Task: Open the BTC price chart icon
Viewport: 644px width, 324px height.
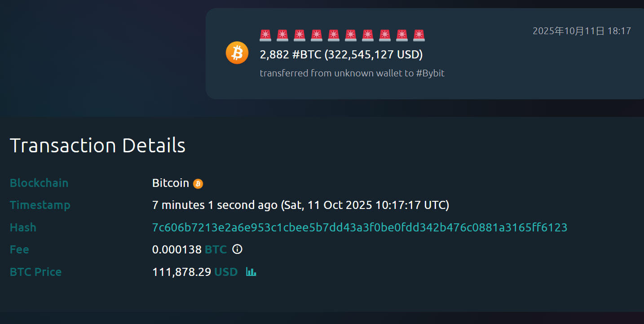Action: tap(251, 272)
